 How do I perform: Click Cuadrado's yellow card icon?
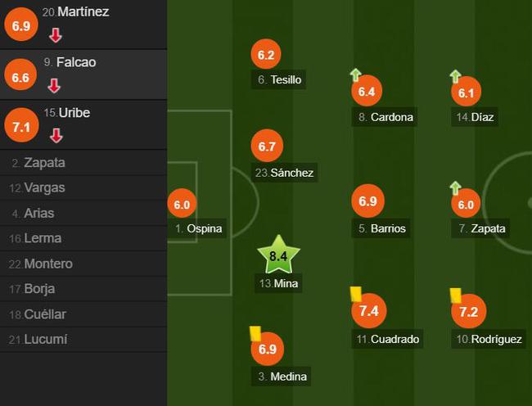click(356, 294)
